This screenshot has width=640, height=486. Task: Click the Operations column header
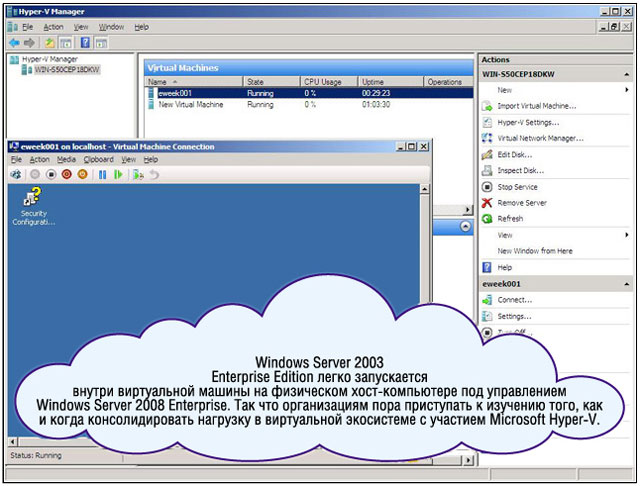pyautogui.click(x=448, y=82)
